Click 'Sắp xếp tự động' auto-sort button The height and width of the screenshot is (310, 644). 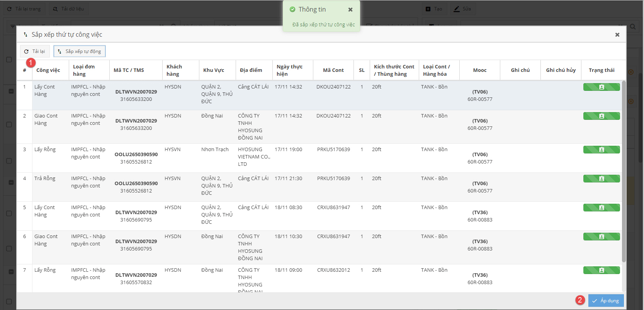(x=79, y=51)
